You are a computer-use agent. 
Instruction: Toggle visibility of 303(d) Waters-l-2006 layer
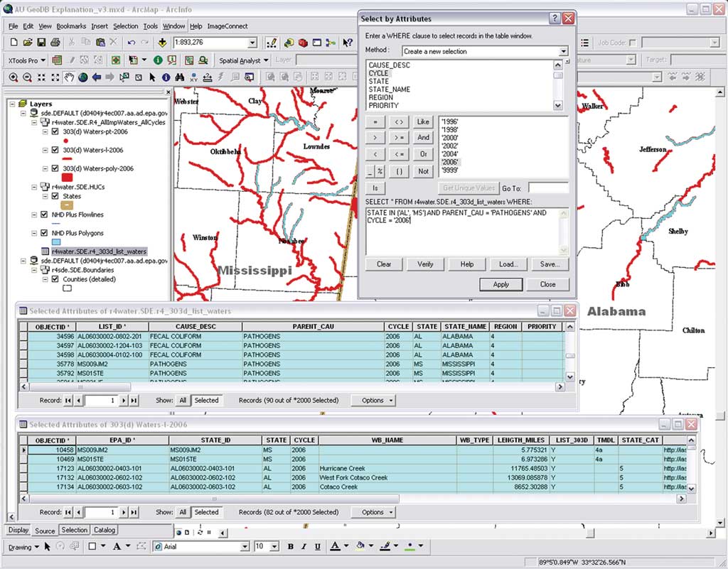click(55, 151)
